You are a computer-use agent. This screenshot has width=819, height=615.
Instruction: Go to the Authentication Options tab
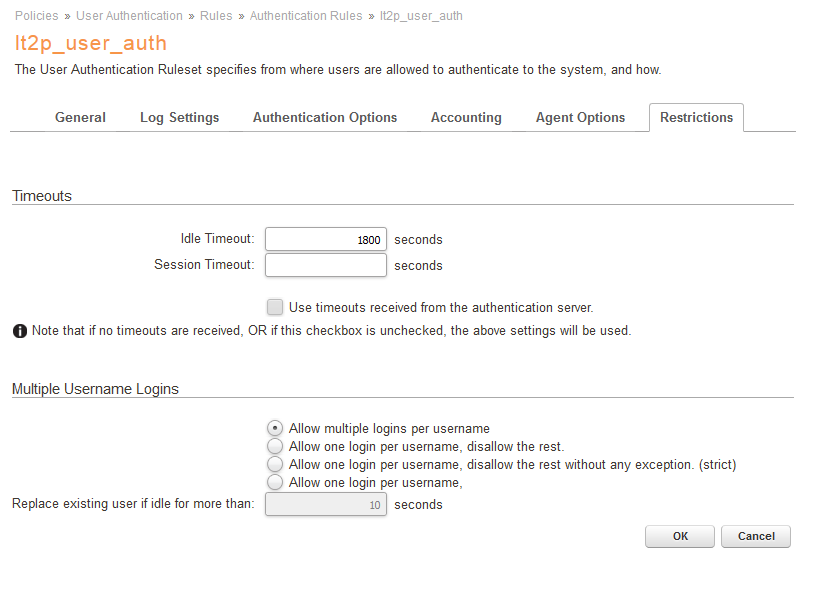coord(325,118)
